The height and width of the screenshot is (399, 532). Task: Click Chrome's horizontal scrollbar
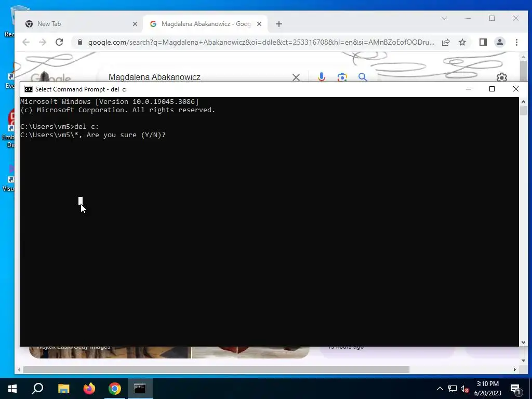pyautogui.click(x=216, y=369)
